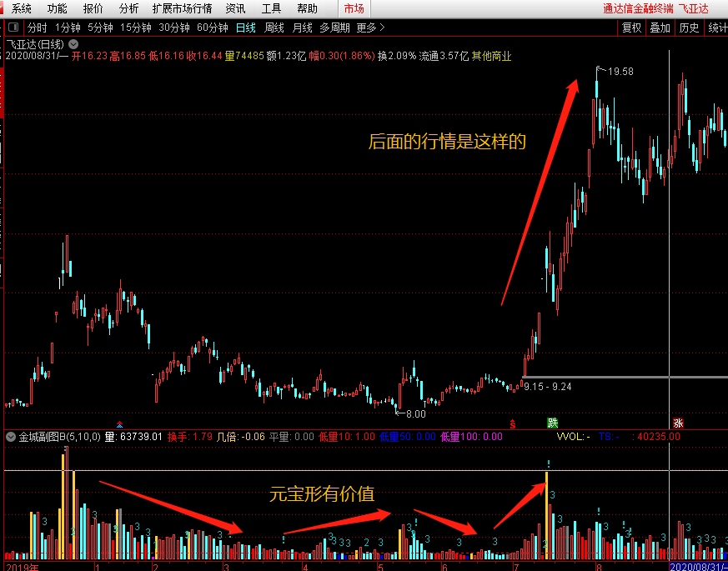
Task: Click the 量: 63739.01 volume readout
Action: pos(133,436)
